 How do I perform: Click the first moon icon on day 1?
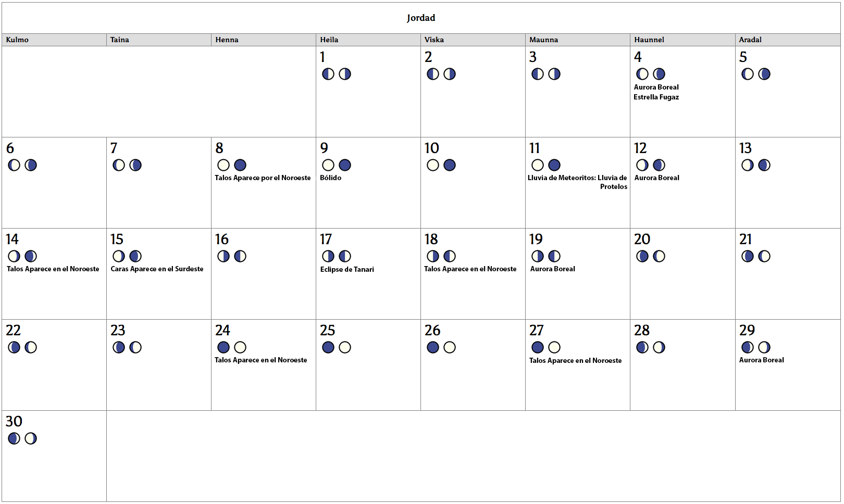(x=328, y=74)
